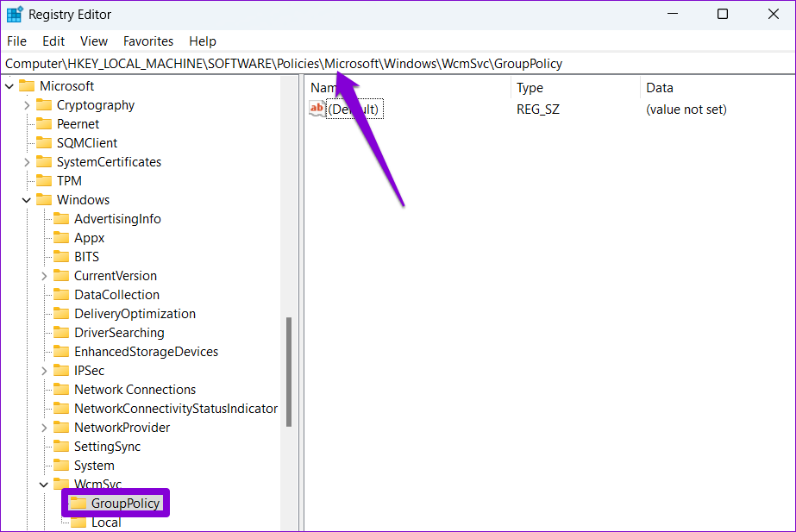796x532 pixels.
Task: Expand the CurrentVersion key
Action: click(x=44, y=276)
